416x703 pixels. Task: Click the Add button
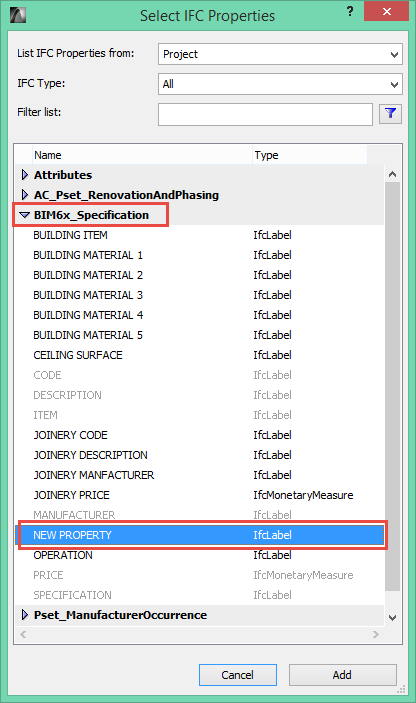342,675
